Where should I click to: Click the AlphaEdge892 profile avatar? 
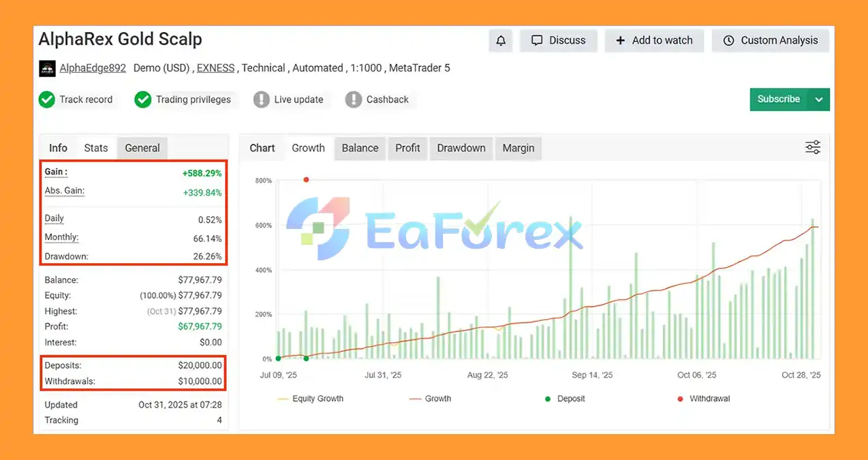[x=47, y=68]
